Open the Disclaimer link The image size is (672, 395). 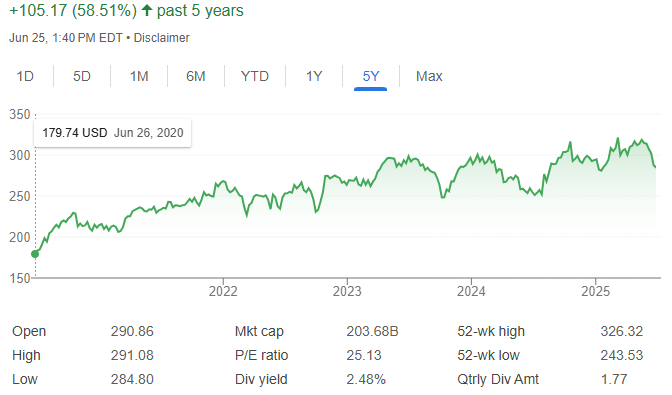pyautogui.click(x=162, y=38)
